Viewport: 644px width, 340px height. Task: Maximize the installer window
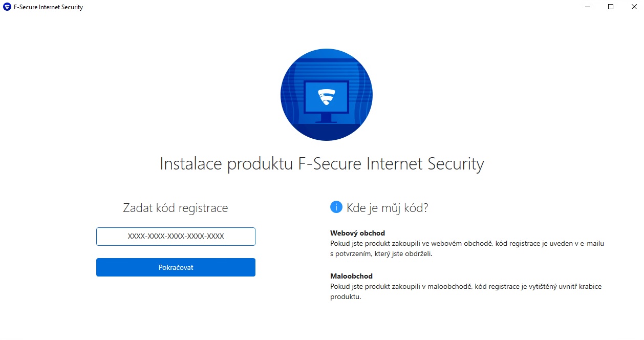610,7
